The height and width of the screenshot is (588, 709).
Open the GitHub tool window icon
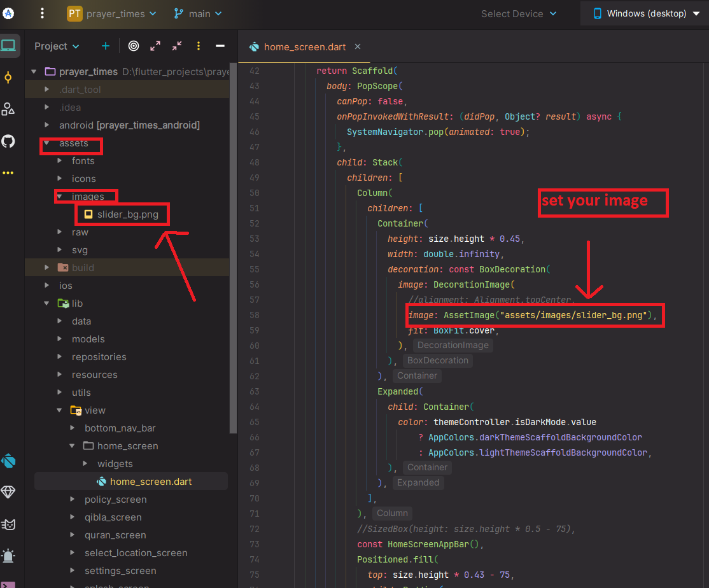(8, 141)
